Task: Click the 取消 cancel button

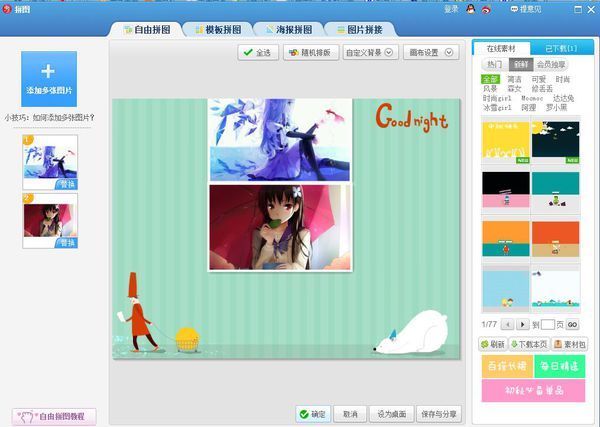Action: [x=350, y=414]
